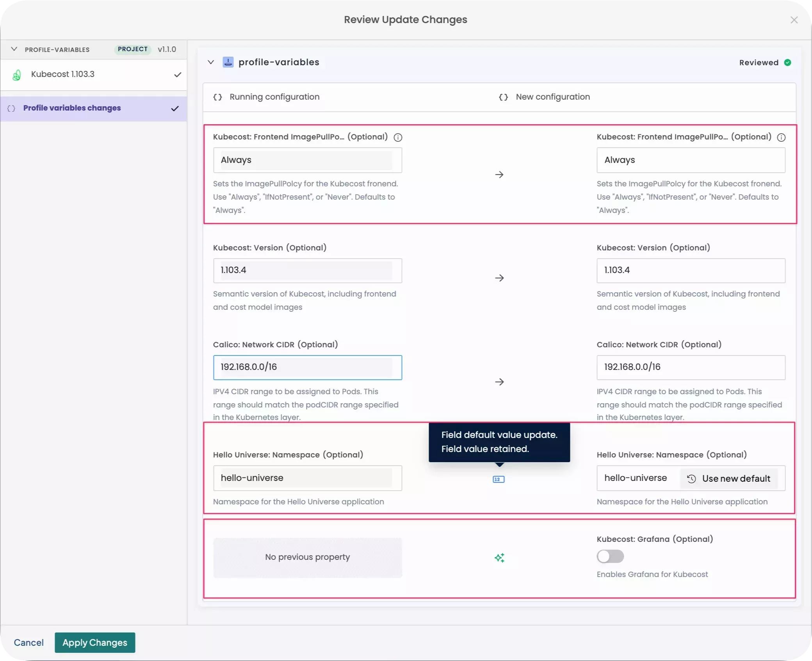The height and width of the screenshot is (661, 812).
Task: Click running Calico Network CIDR field
Action: point(307,367)
